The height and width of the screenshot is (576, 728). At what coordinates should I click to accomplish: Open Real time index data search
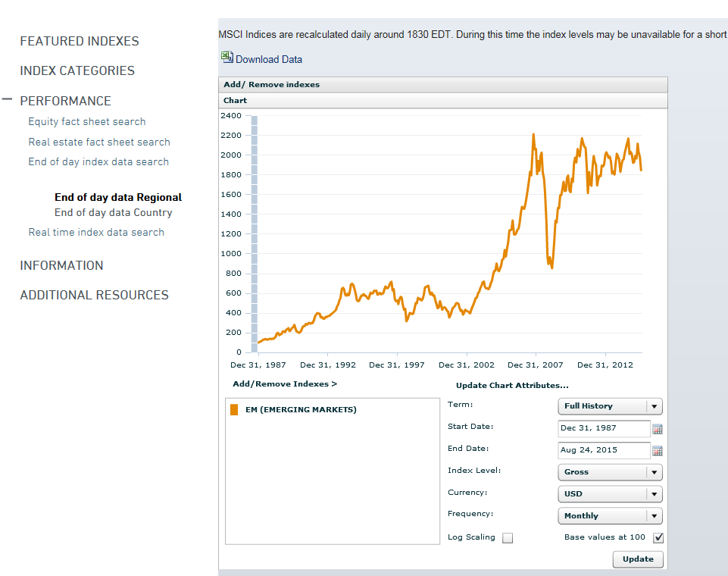(x=96, y=232)
